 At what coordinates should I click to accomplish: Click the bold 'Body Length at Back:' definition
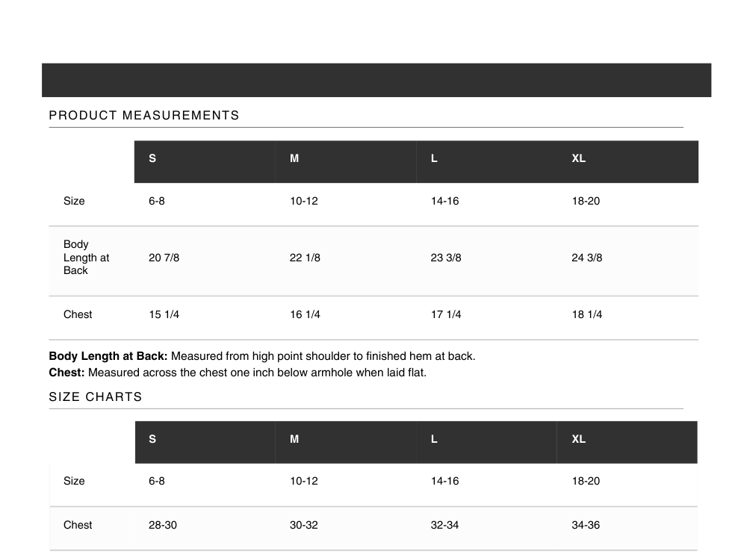click(108, 356)
